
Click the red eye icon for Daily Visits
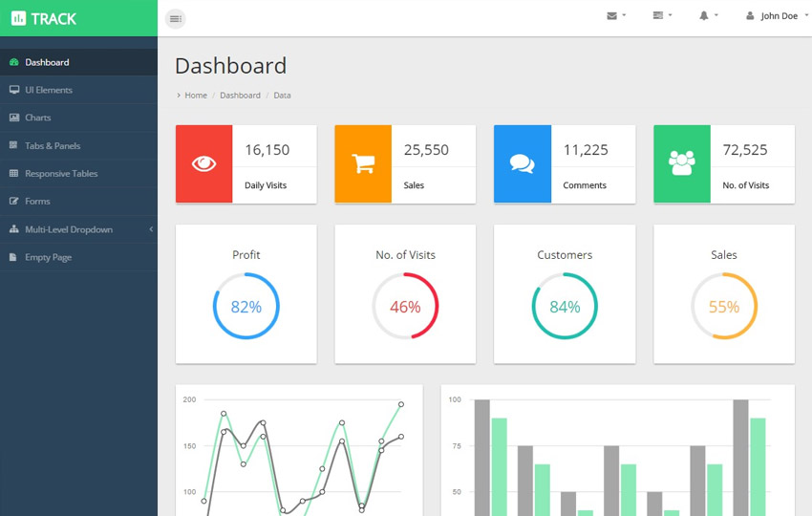(x=204, y=163)
